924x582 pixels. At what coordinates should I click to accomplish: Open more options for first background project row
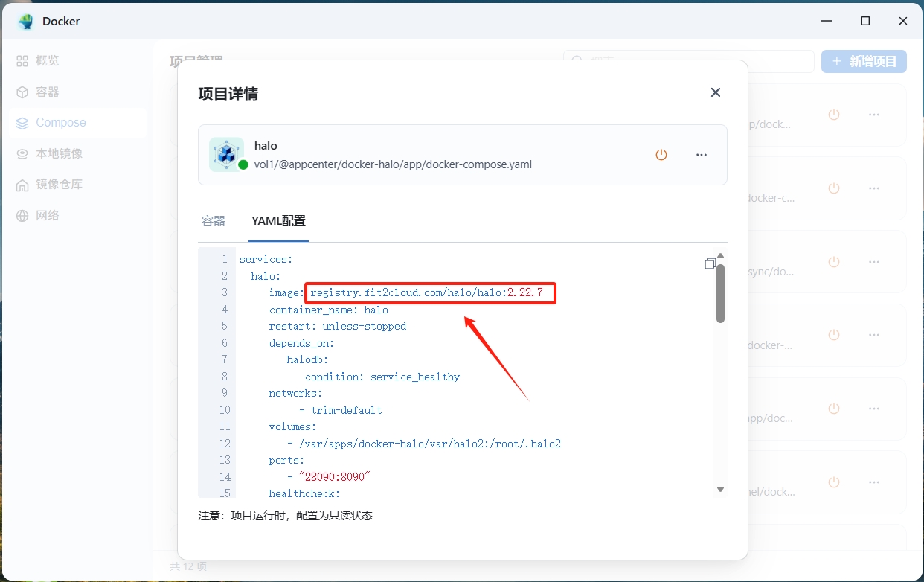click(873, 115)
